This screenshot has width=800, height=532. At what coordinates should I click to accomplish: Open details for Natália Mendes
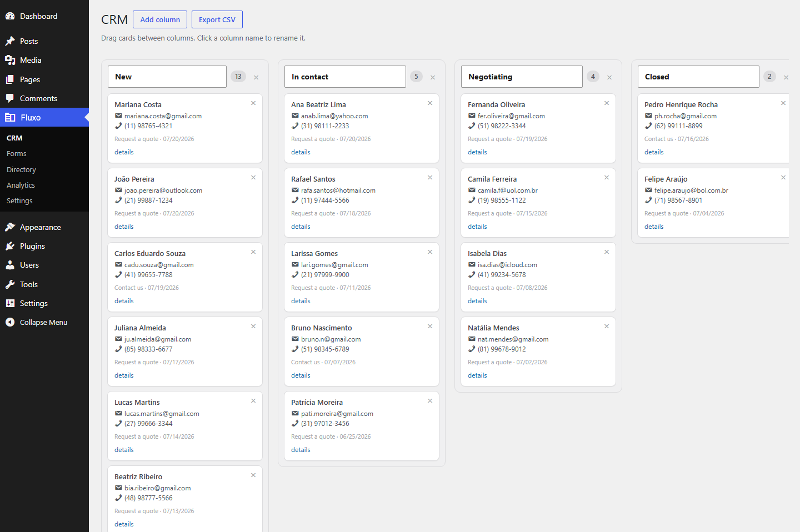[x=477, y=375]
